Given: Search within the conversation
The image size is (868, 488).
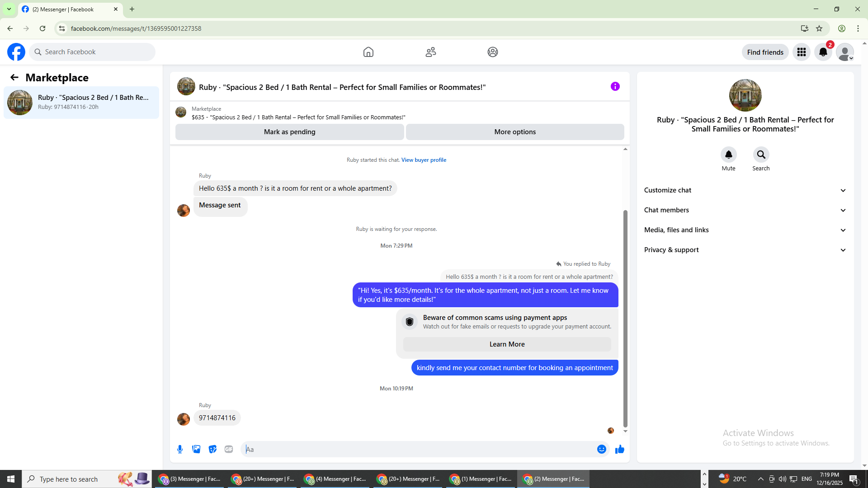Looking at the screenshot, I should 761,155.
